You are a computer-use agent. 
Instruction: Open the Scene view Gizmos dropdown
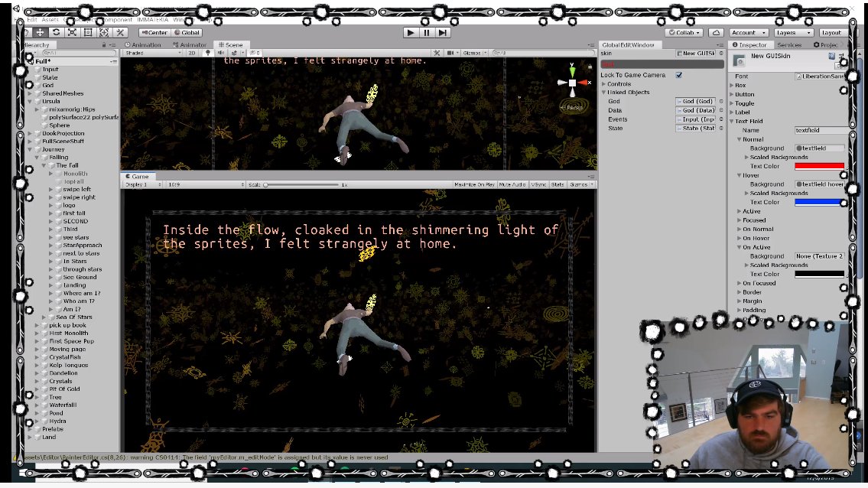coord(475,54)
